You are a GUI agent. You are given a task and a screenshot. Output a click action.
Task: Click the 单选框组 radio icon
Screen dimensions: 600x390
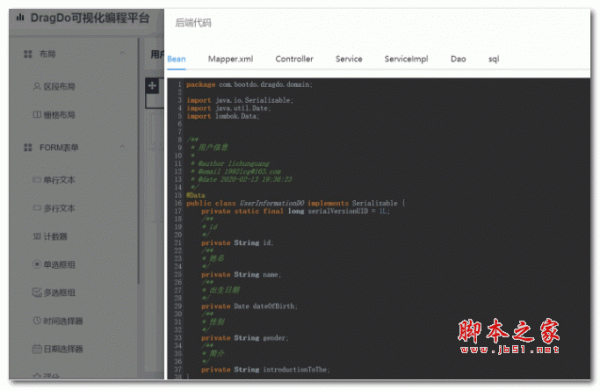click(37, 264)
